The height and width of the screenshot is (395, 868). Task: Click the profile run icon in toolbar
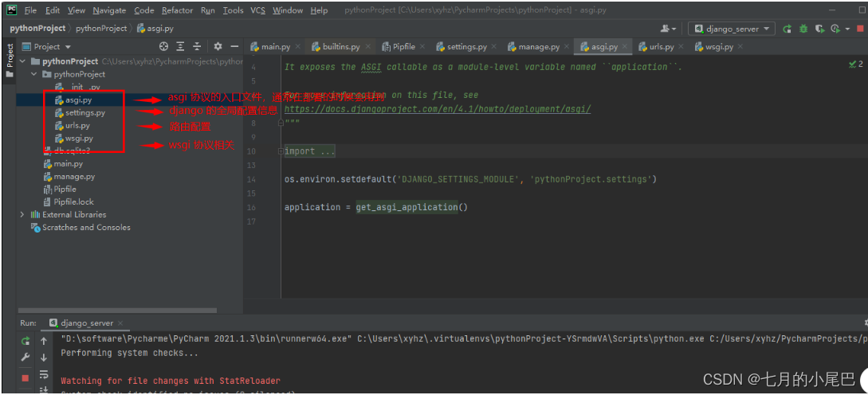(x=836, y=29)
